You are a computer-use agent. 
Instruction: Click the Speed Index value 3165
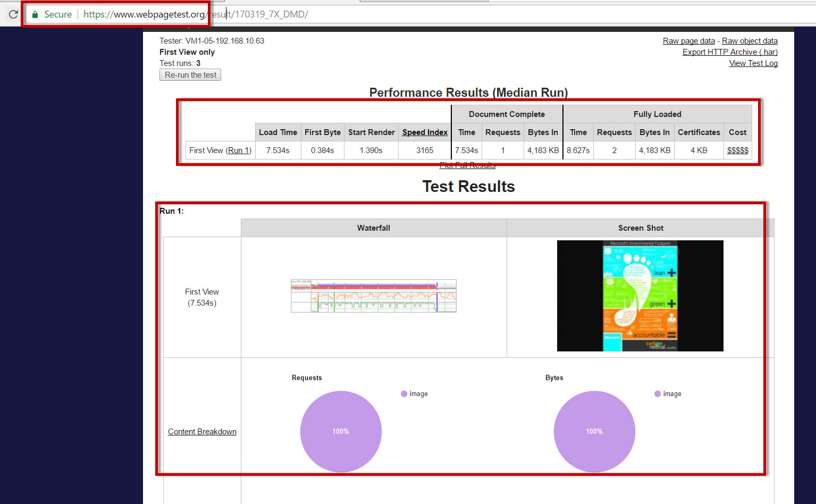pos(425,150)
